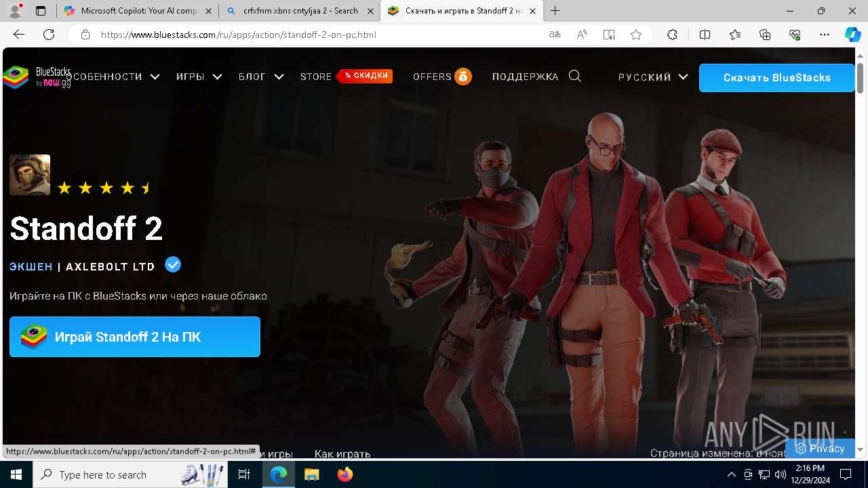Close the Bing search tab
868x488 pixels.
[370, 11]
